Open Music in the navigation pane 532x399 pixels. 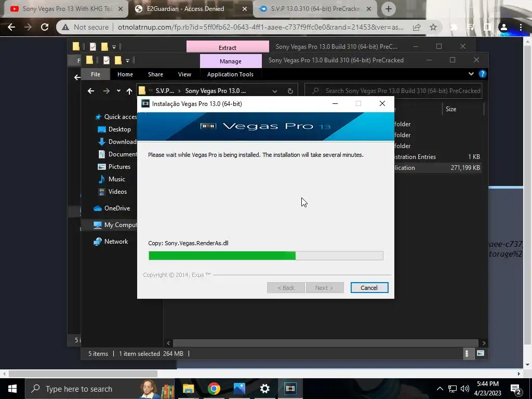(x=112, y=179)
